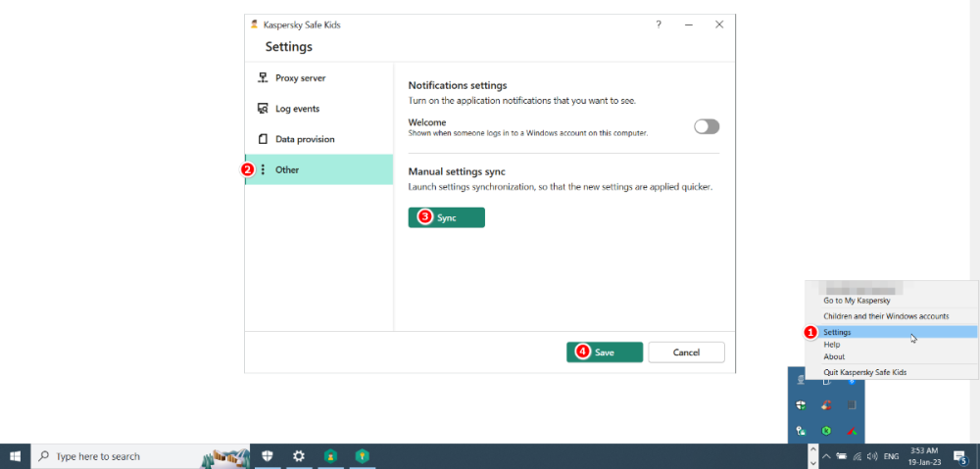The image size is (980, 469).
Task: Click the volume speaker icon
Action: coord(872,456)
